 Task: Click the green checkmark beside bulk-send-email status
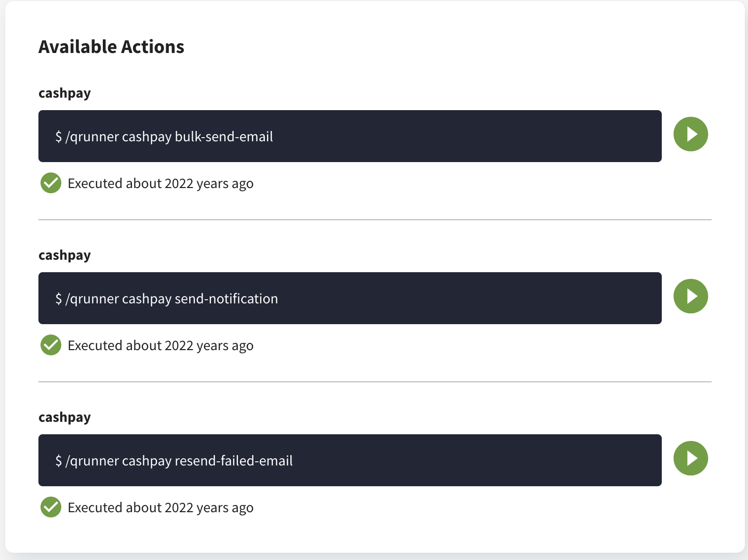pos(50,183)
